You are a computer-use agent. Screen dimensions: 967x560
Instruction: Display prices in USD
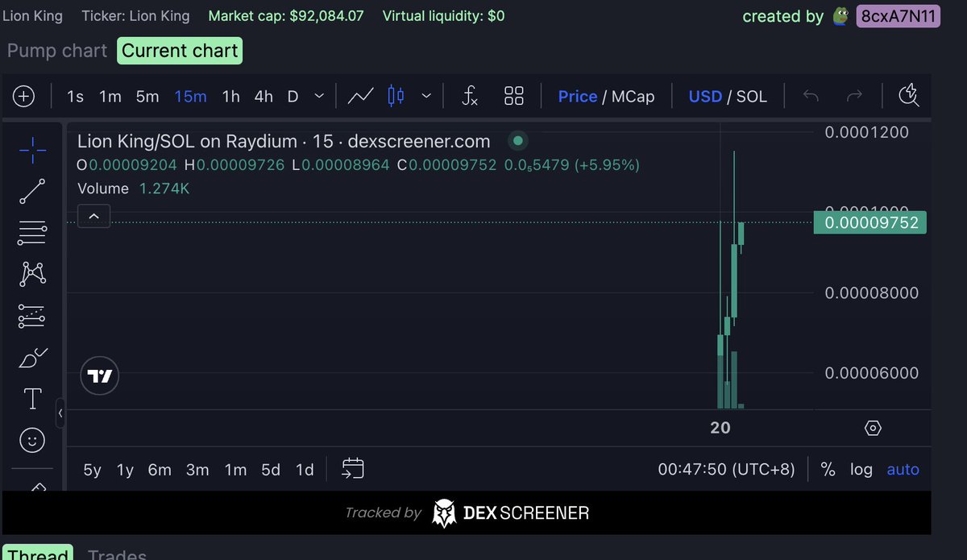(x=705, y=97)
